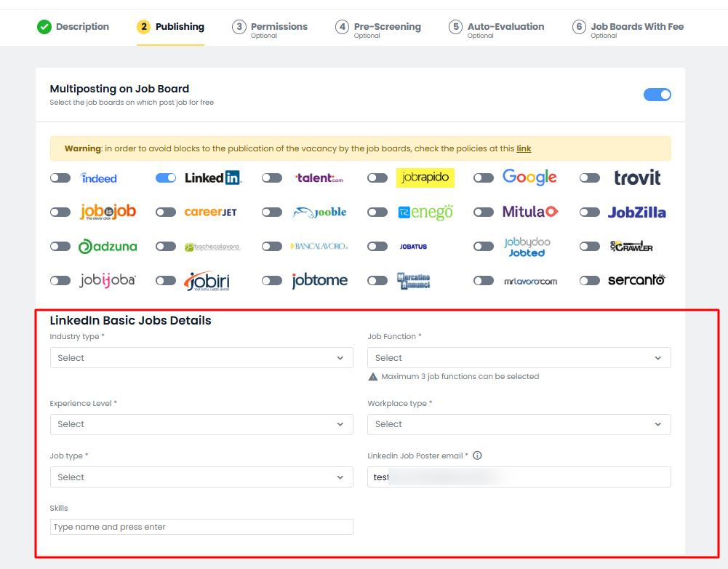Expand the Job type dropdown
The height and width of the screenshot is (569, 728).
[x=201, y=477]
